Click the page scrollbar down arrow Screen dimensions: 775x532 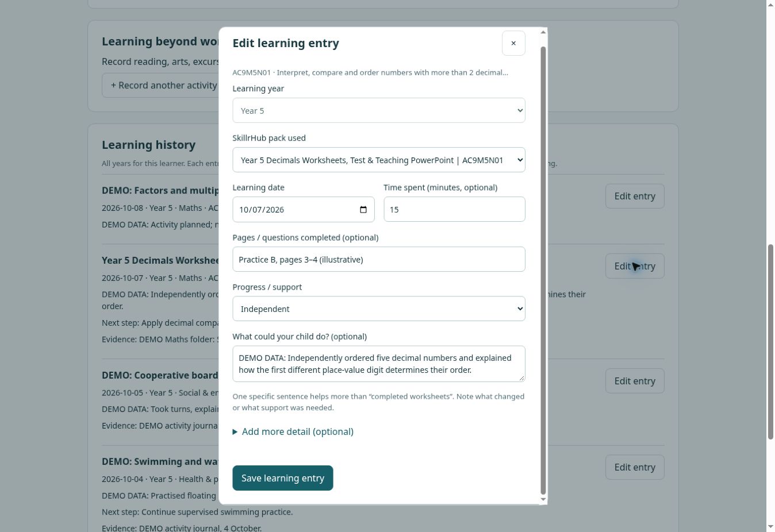[770, 527]
